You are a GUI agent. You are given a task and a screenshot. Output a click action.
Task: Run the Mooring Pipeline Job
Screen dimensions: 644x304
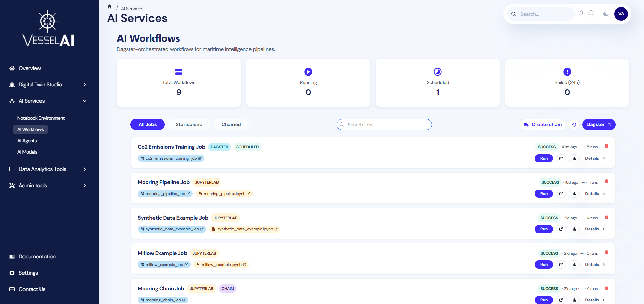tap(544, 194)
